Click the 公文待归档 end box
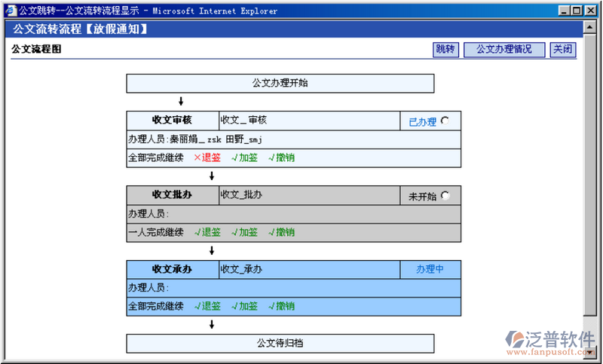 [x=280, y=344]
